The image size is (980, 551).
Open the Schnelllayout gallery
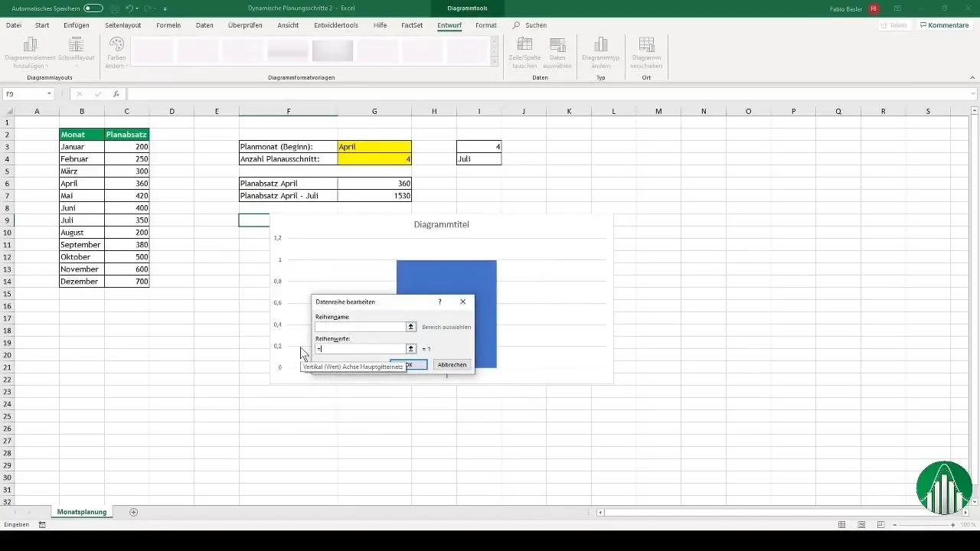click(x=77, y=53)
